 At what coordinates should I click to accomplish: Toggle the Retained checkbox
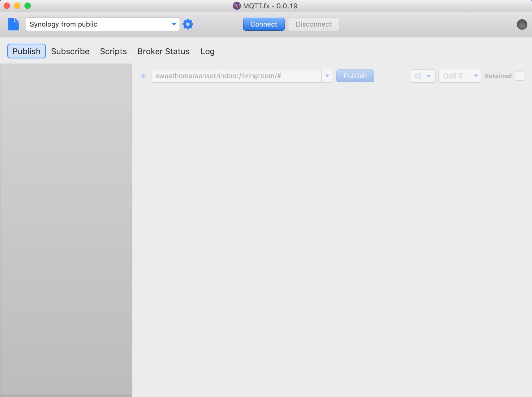519,76
